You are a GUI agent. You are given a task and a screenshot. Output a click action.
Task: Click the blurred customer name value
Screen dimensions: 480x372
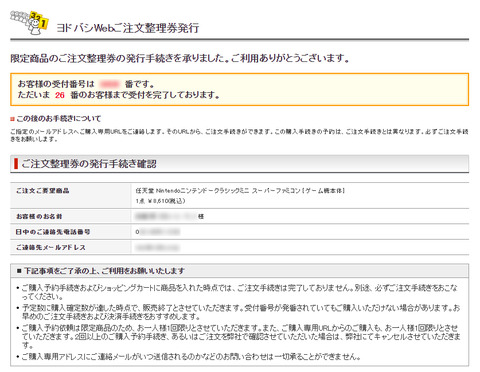coord(166,216)
